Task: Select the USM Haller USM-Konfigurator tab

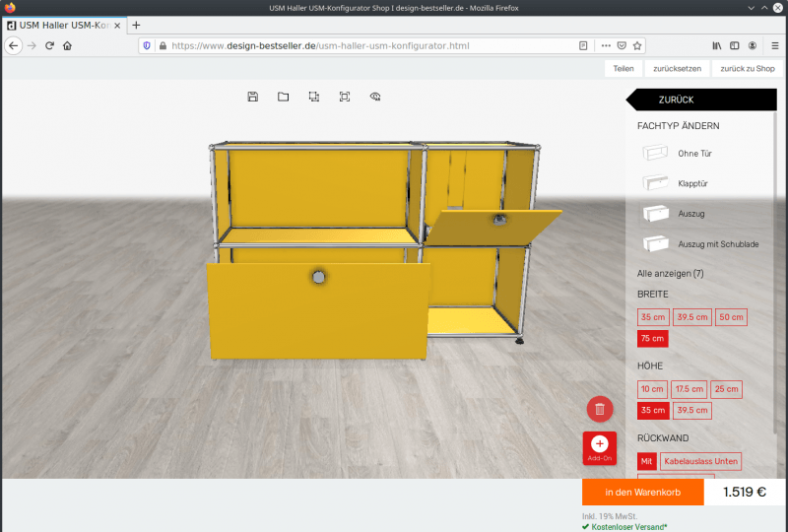Action: pyautogui.click(x=64, y=26)
